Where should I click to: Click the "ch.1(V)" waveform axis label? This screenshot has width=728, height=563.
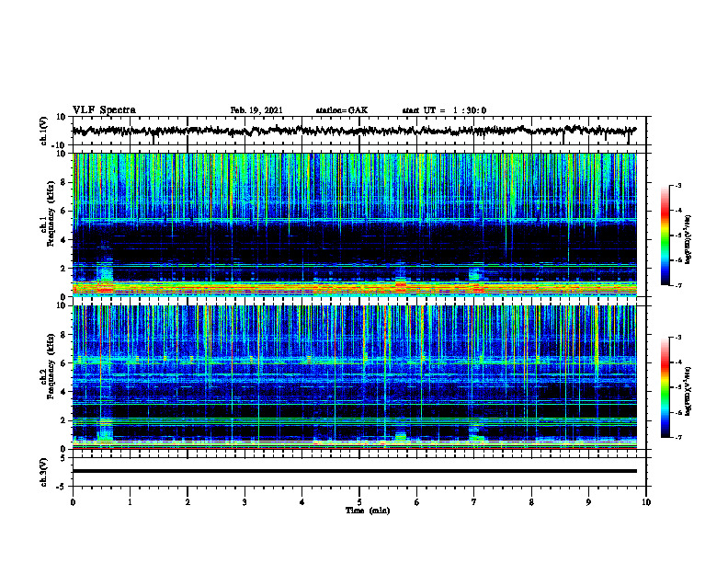click(44, 131)
